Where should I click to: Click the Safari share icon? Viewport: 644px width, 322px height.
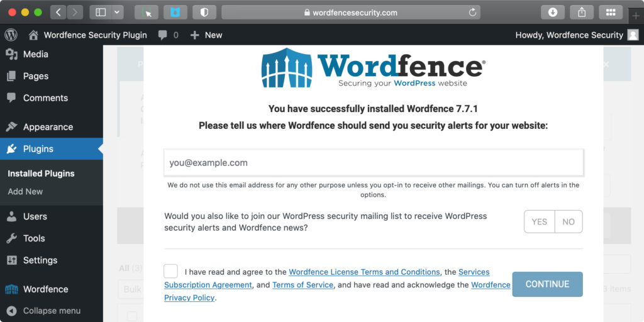582,13
